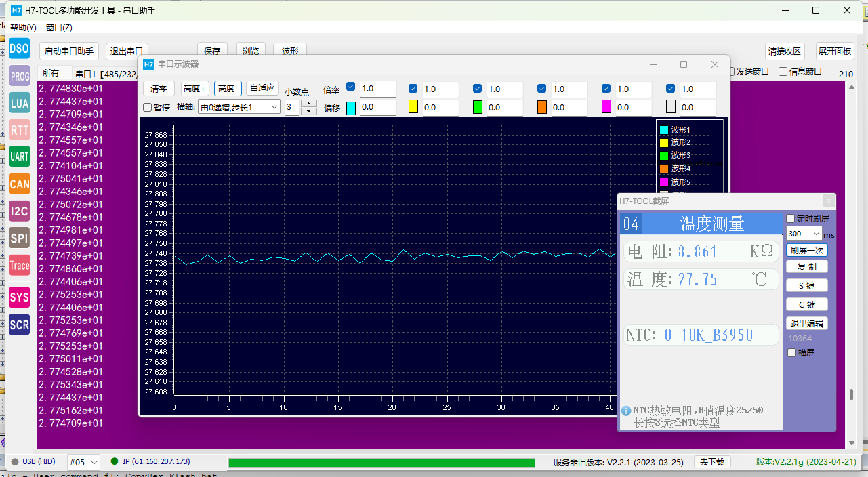
Task: Click the green IP connection status indicator
Action: click(x=114, y=461)
